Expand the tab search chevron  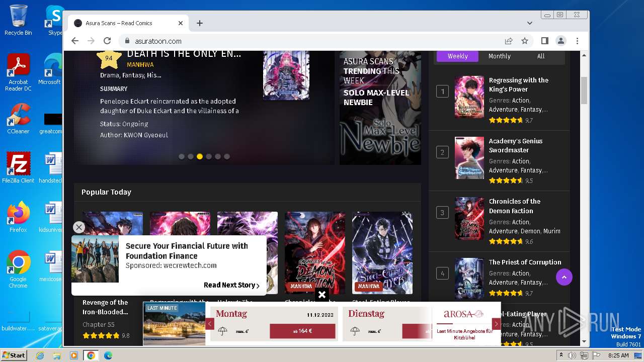[x=530, y=23]
